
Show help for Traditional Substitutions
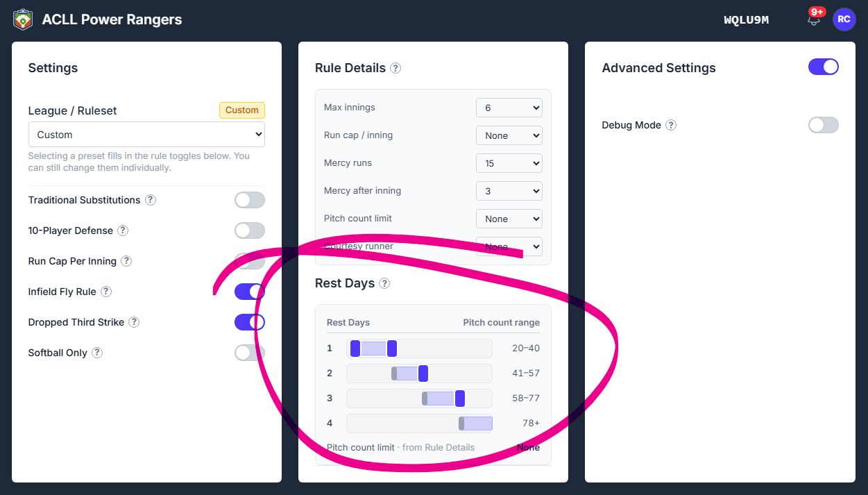pyautogui.click(x=151, y=200)
